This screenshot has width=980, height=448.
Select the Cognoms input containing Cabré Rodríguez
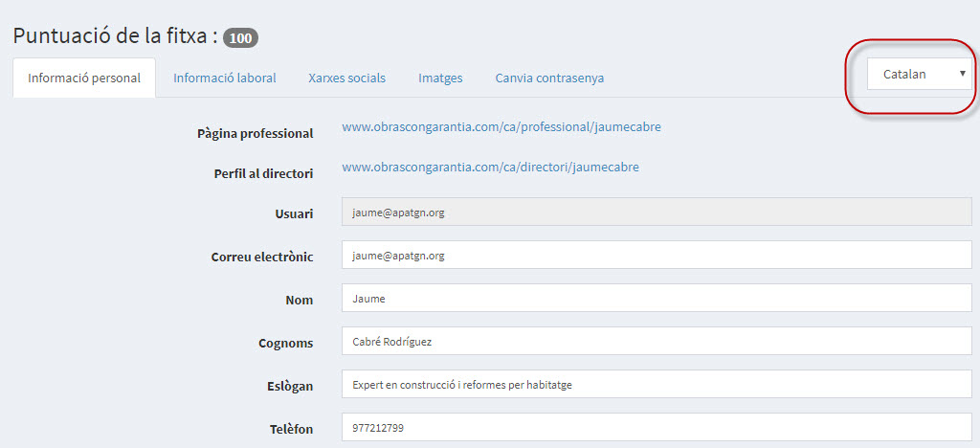pyautogui.click(x=657, y=342)
